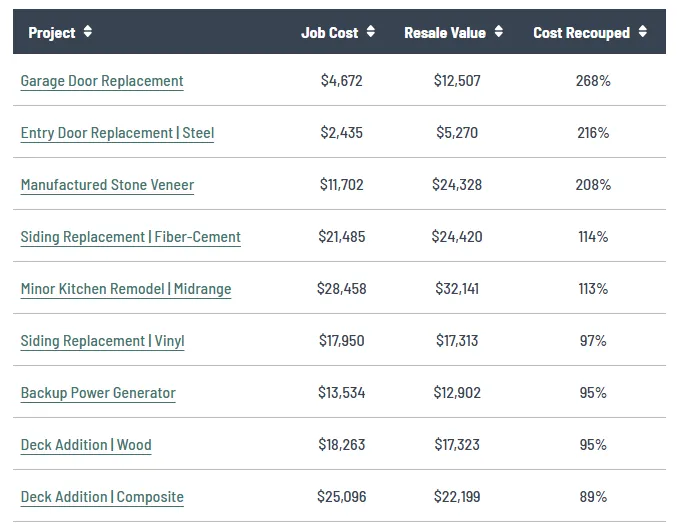Select the $28,458 job cost cell
The width and height of the screenshot is (677, 527).
341,289
